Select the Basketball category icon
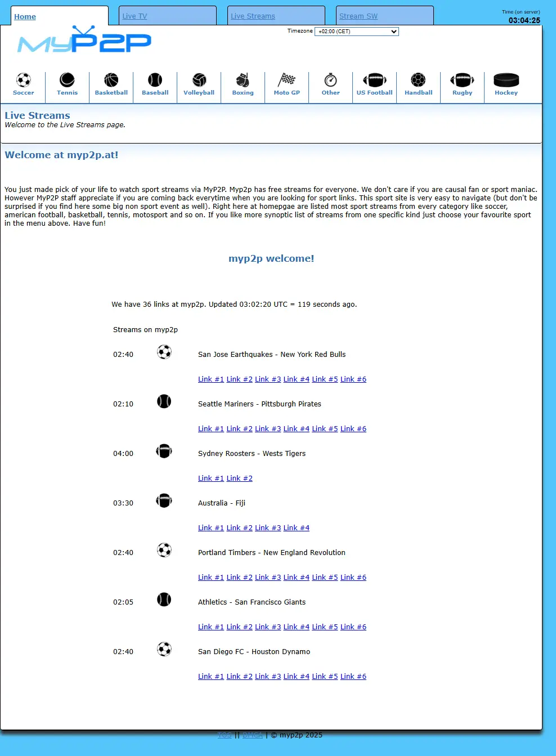Image resolution: width=556 pixels, height=756 pixels. coord(111,80)
